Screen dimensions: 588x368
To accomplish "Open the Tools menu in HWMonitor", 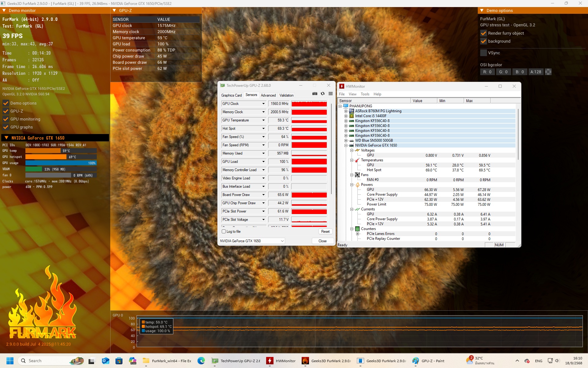I will pos(365,94).
